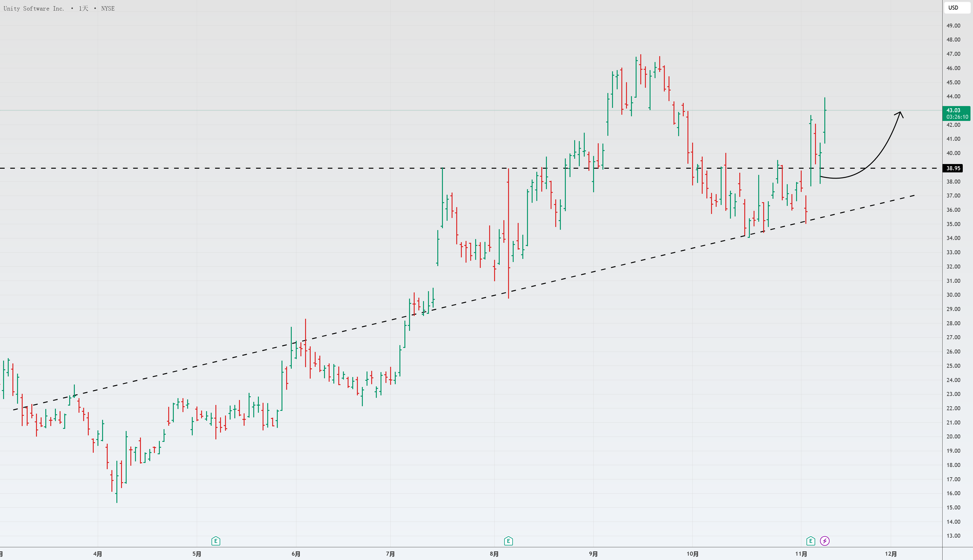
Task: Select the Unity Software Inc. symbol name
Action: point(34,8)
